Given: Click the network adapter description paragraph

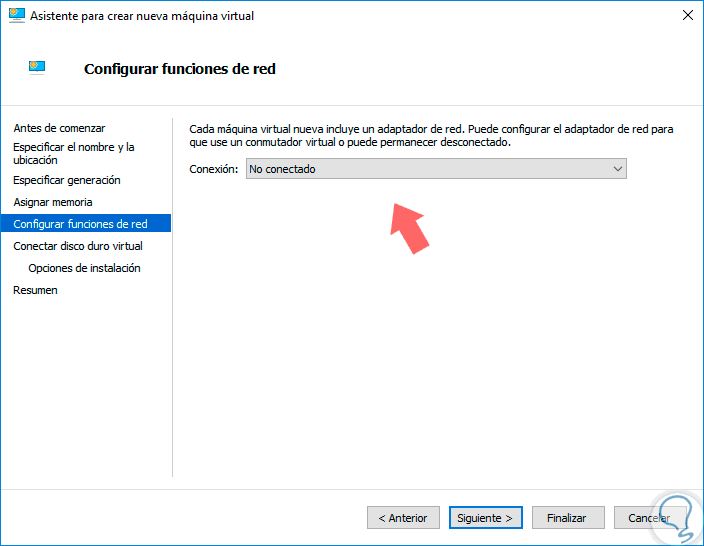Looking at the screenshot, I should [431, 136].
